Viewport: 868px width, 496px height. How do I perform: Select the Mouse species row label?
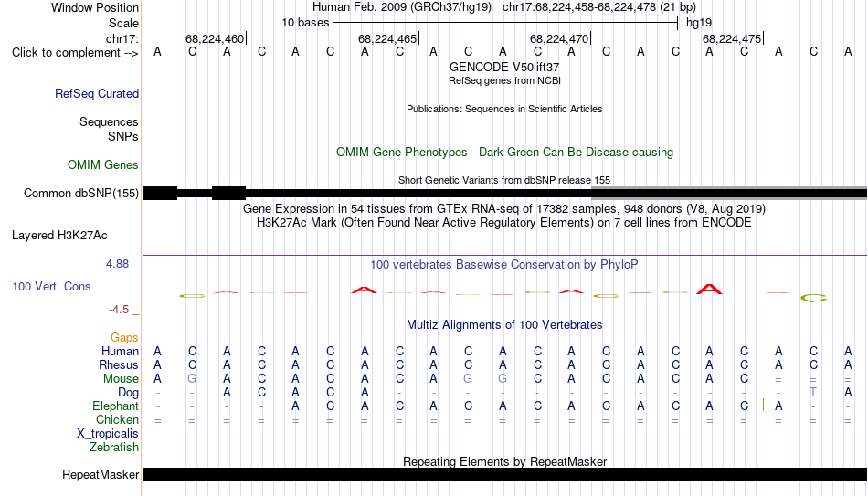click(121, 379)
